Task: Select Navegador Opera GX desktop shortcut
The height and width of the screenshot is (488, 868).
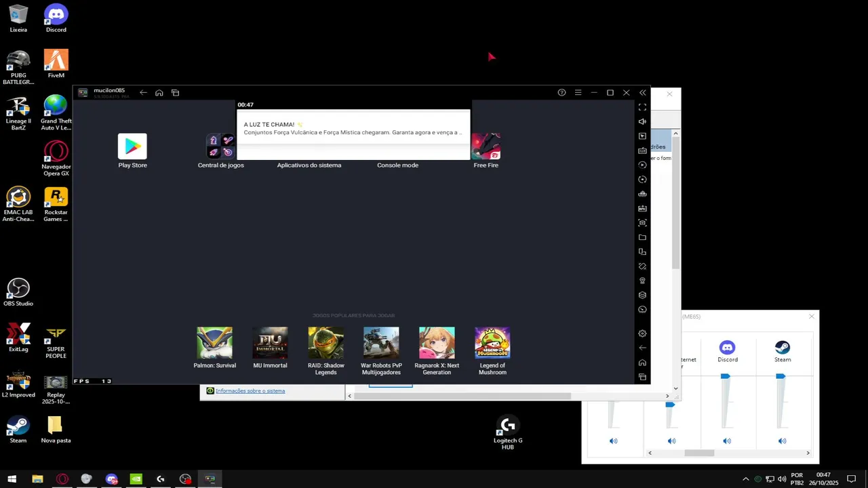Action: [x=56, y=159]
